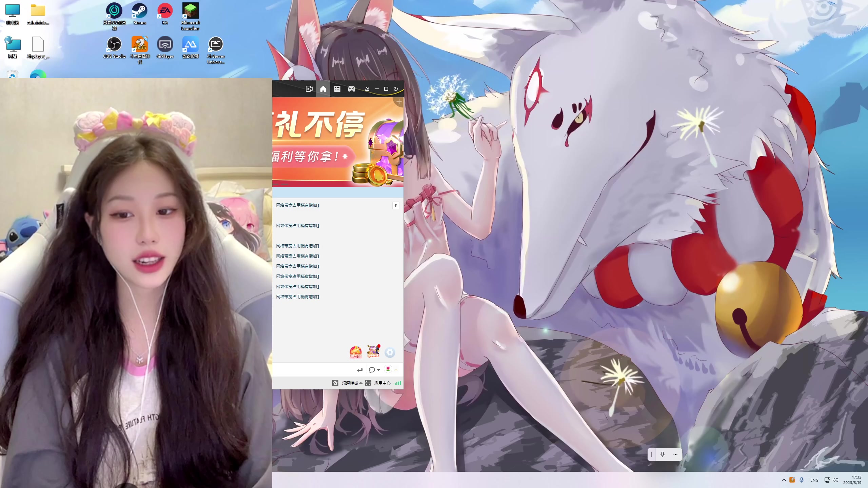Click the plus button on the banner corner

click(399, 101)
